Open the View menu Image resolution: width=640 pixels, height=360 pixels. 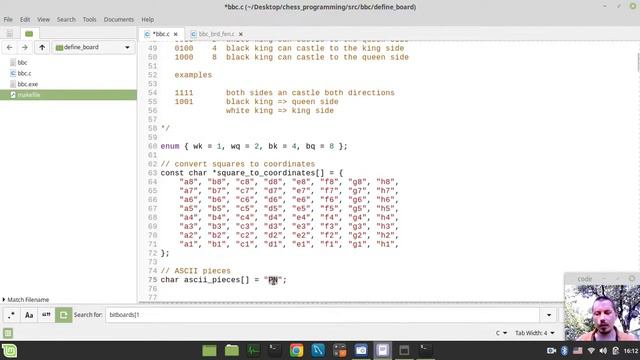point(43,20)
